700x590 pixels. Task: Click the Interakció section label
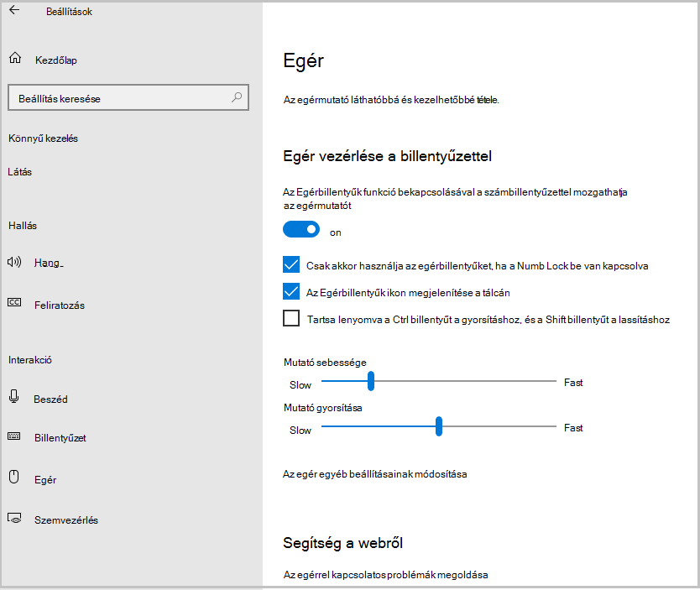click(30, 360)
